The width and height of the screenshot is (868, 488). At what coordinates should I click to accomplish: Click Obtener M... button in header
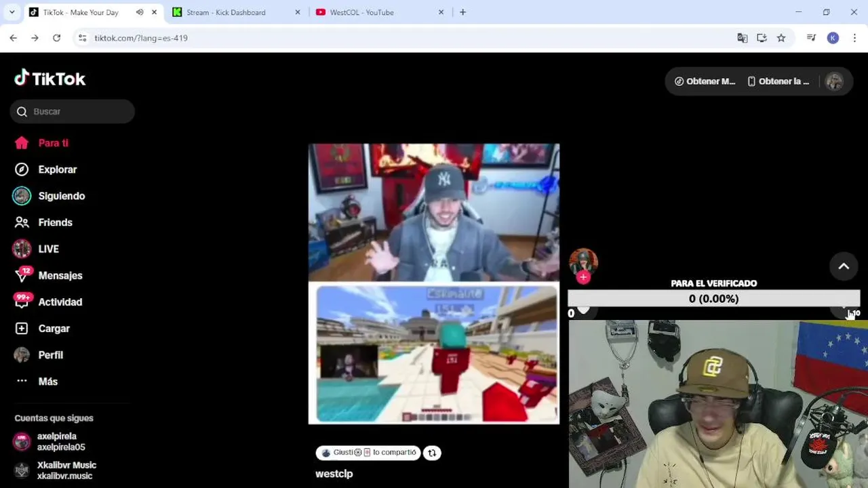pos(705,81)
